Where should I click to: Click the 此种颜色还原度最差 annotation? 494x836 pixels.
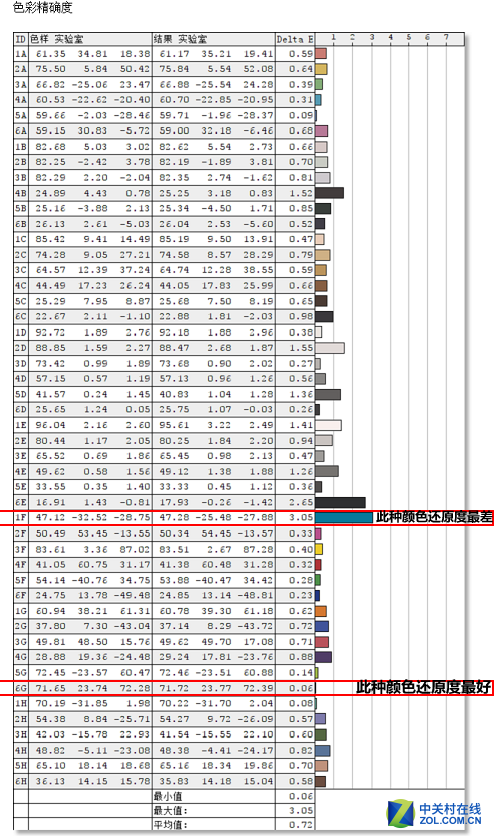(x=434, y=517)
